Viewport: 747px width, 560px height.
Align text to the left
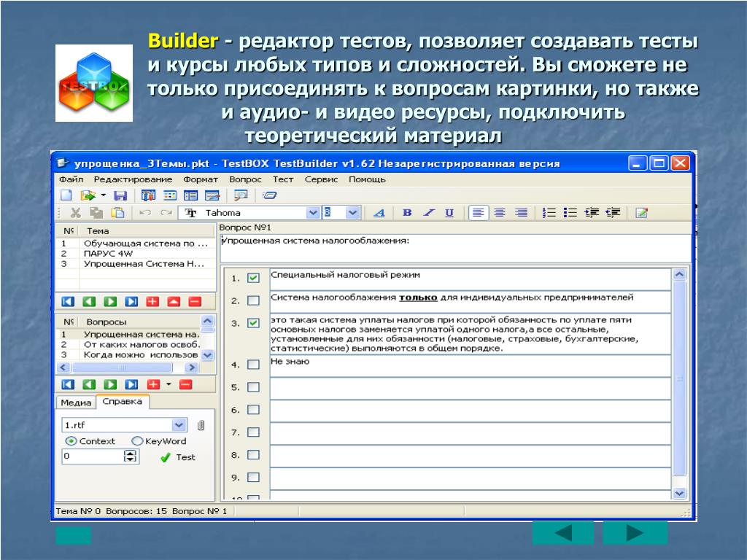(479, 213)
